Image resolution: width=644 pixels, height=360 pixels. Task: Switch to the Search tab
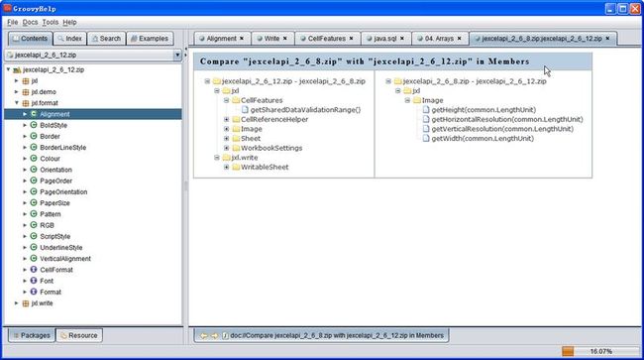tap(106, 39)
